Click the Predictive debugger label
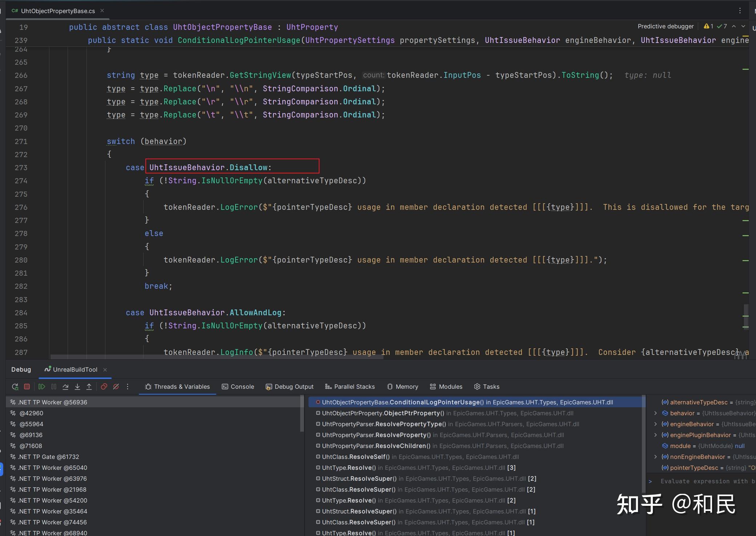This screenshot has height=536, width=756. (665, 26)
